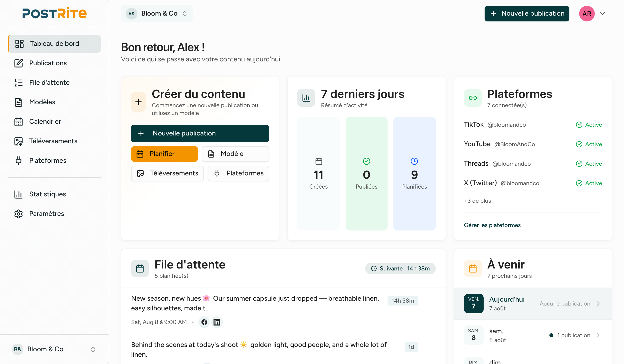
Task: Click the Suivante : 14h 38m badge
Action: (x=400, y=268)
